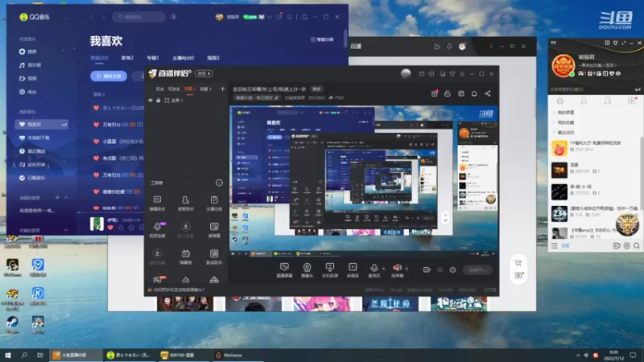The image size is (644, 362).
Task: Toggle the heart on the now-playing track
Action: [110, 228]
